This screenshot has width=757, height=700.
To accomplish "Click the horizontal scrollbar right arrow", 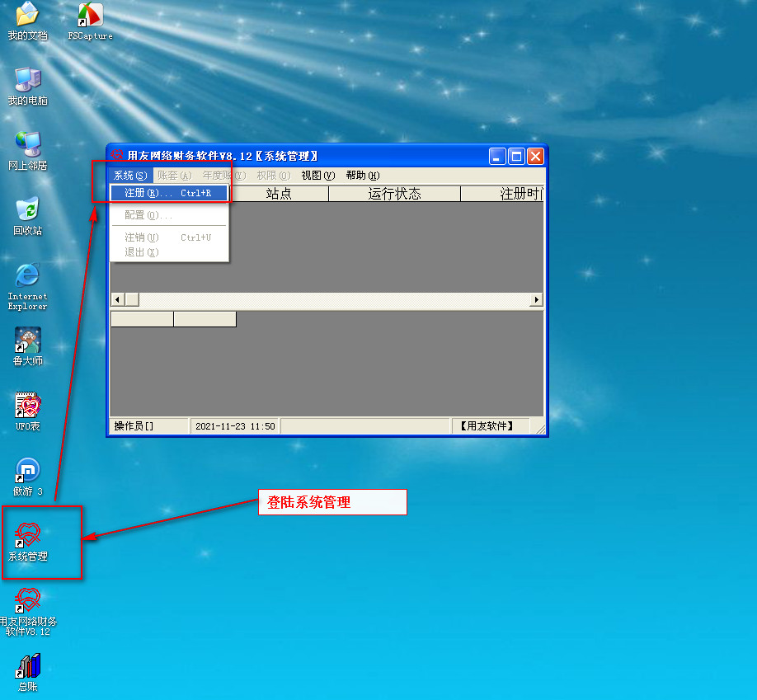I will click(537, 299).
